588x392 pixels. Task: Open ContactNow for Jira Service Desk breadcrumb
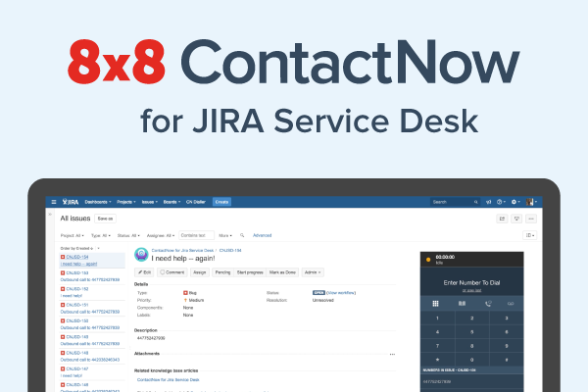click(x=182, y=250)
